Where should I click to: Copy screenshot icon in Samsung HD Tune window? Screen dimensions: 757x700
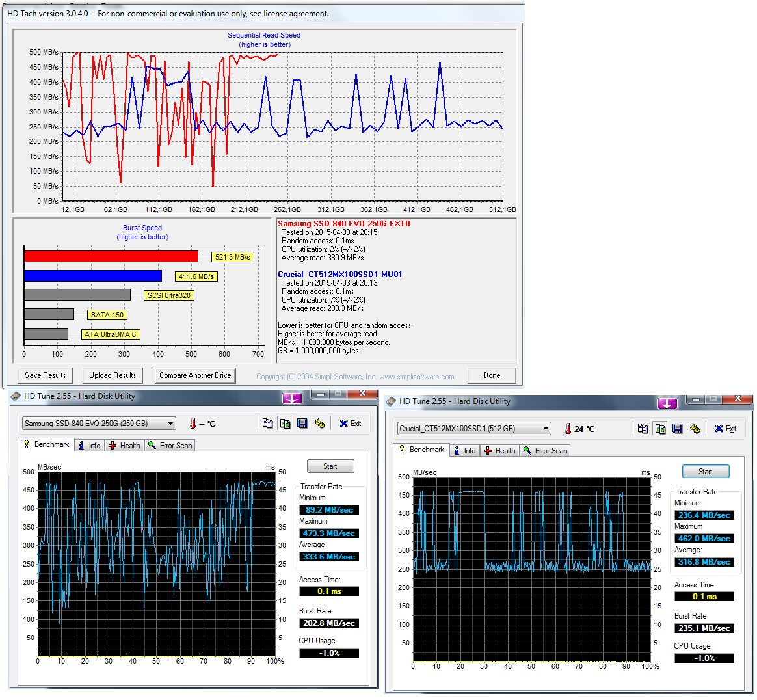(286, 424)
